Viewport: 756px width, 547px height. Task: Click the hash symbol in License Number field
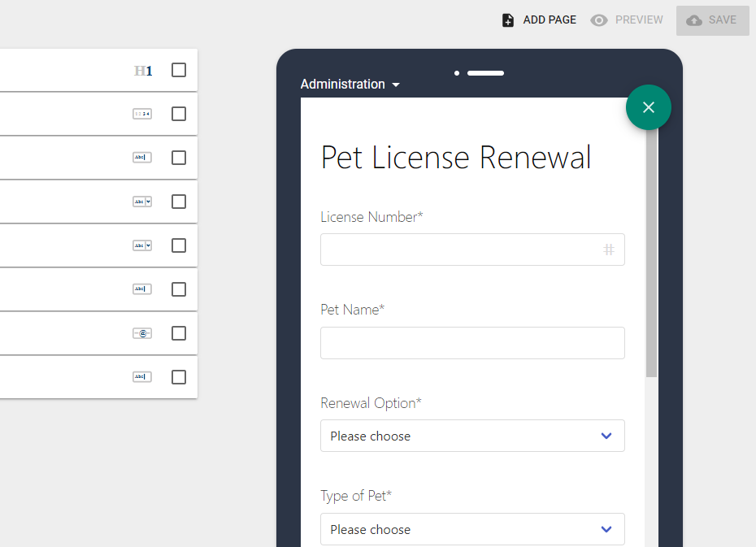tap(609, 250)
